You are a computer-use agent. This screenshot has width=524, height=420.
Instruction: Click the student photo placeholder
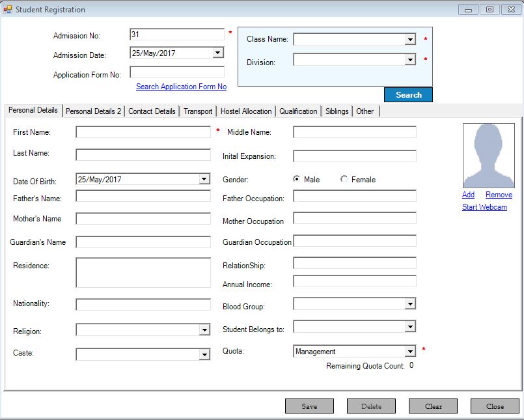(x=488, y=156)
